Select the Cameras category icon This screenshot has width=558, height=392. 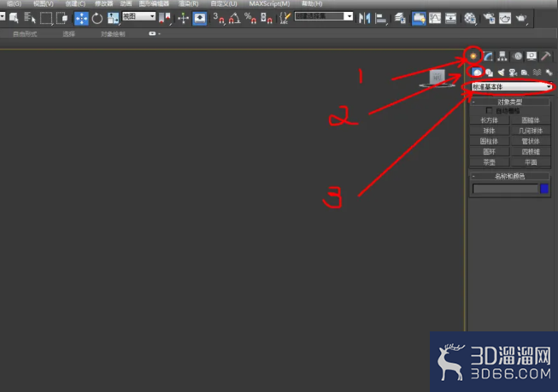click(x=513, y=73)
